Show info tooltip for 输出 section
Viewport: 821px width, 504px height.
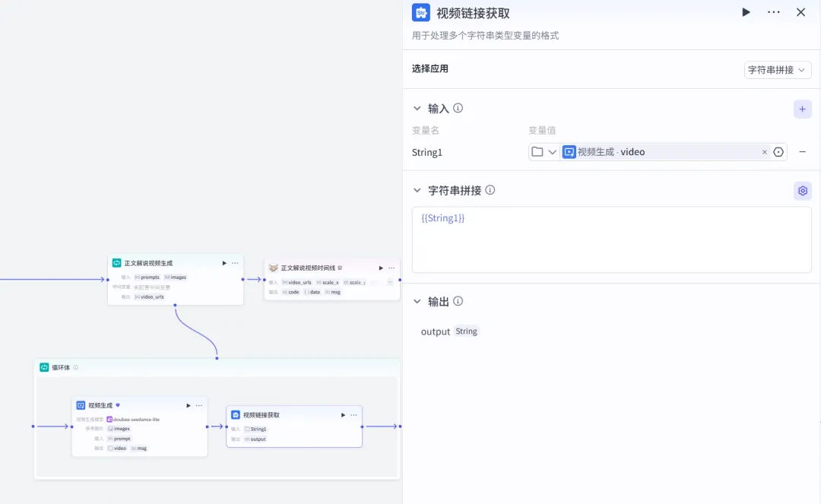[458, 301]
